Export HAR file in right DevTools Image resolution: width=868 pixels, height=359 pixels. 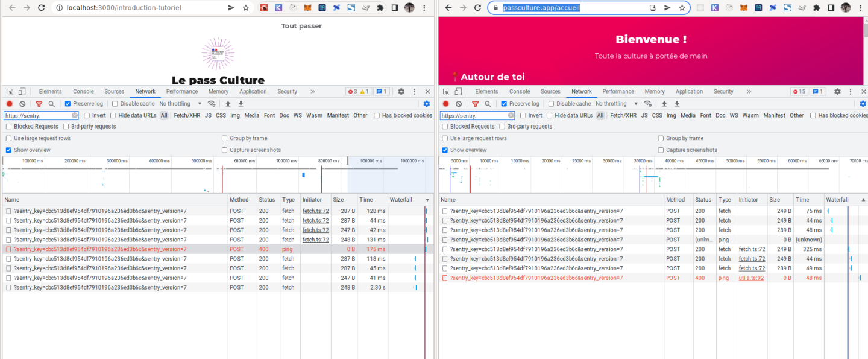(677, 104)
